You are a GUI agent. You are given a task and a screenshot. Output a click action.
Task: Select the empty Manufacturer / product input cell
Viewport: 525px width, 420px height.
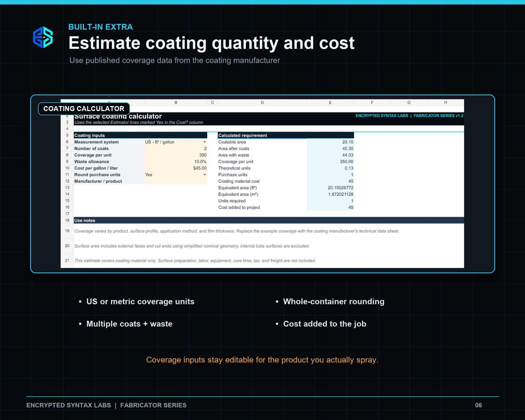(x=176, y=181)
